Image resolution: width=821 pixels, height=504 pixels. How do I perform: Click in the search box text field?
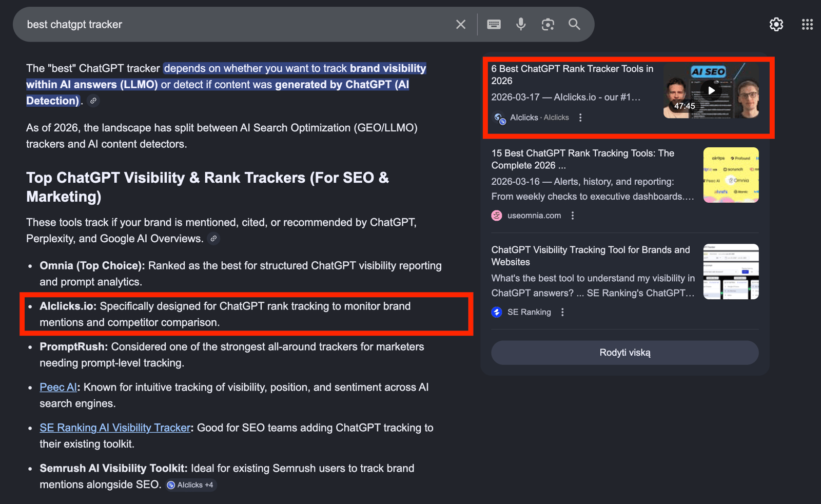pyautogui.click(x=231, y=25)
